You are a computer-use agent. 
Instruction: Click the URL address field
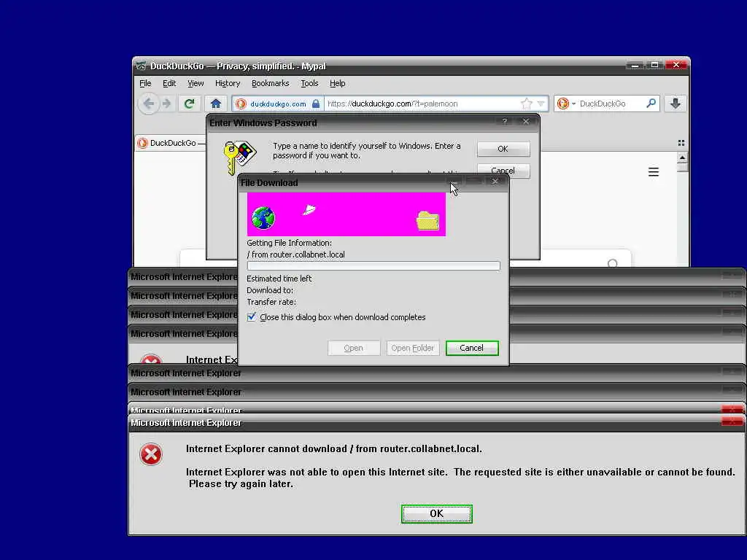[x=422, y=104]
